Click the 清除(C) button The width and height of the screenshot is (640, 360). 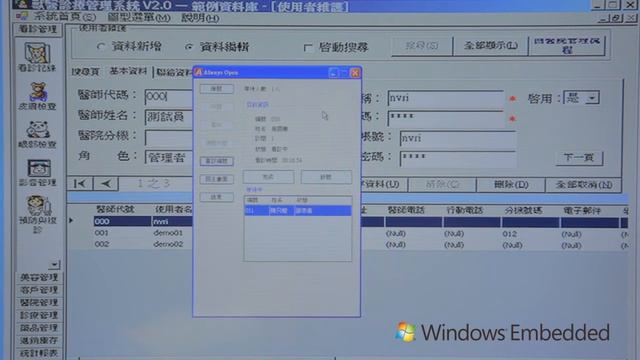point(442,184)
